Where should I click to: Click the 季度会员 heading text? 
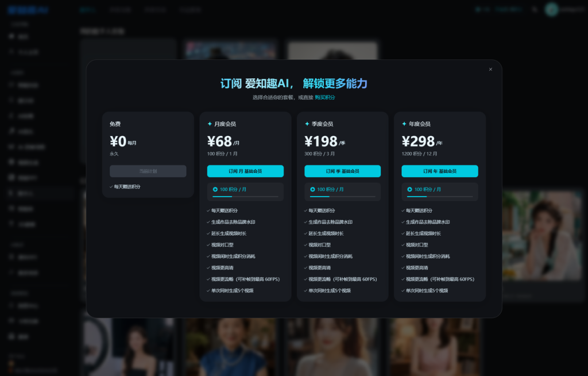click(323, 124)
